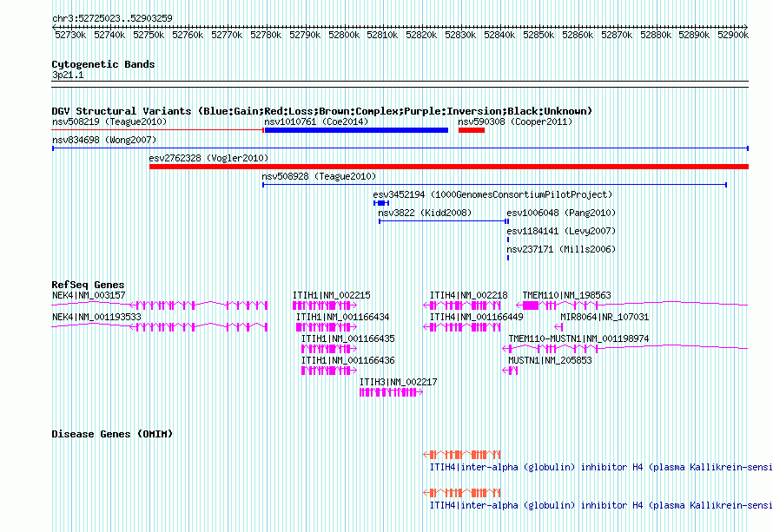Screen dimensions: 773x532
Task: Click the esv3452194 small blue variant glyph
Action: [x=381, y=203]
